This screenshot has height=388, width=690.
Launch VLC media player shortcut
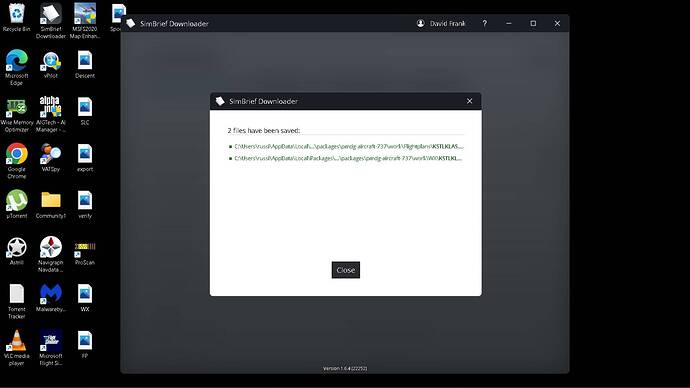point(16,348)
